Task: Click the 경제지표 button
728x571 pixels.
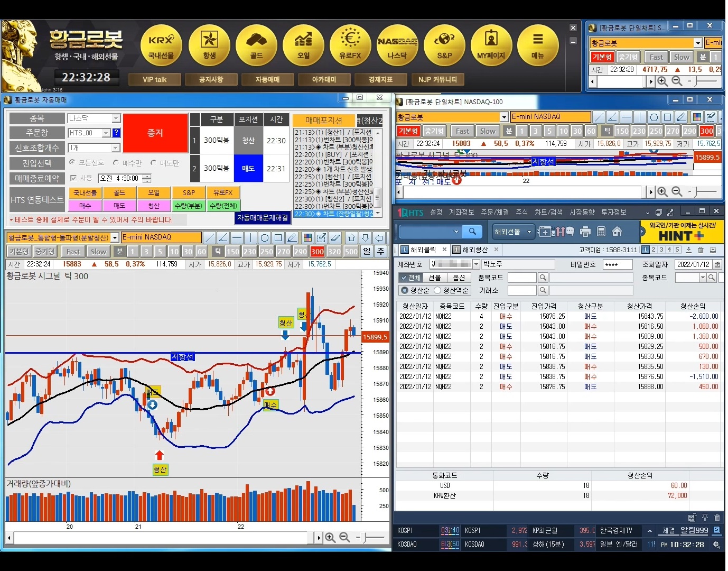Action: [x=380, y=79]
